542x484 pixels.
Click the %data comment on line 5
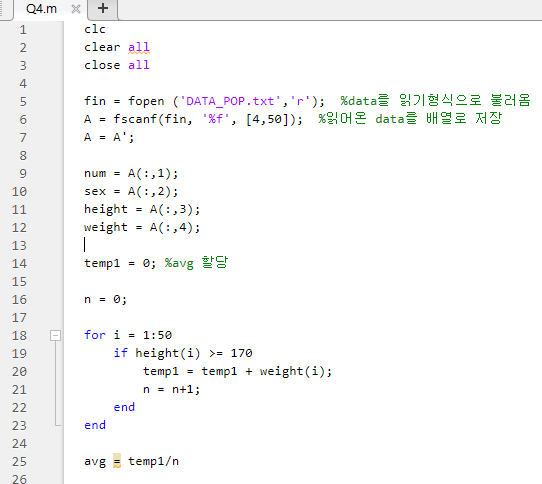(x=435, y=101)
